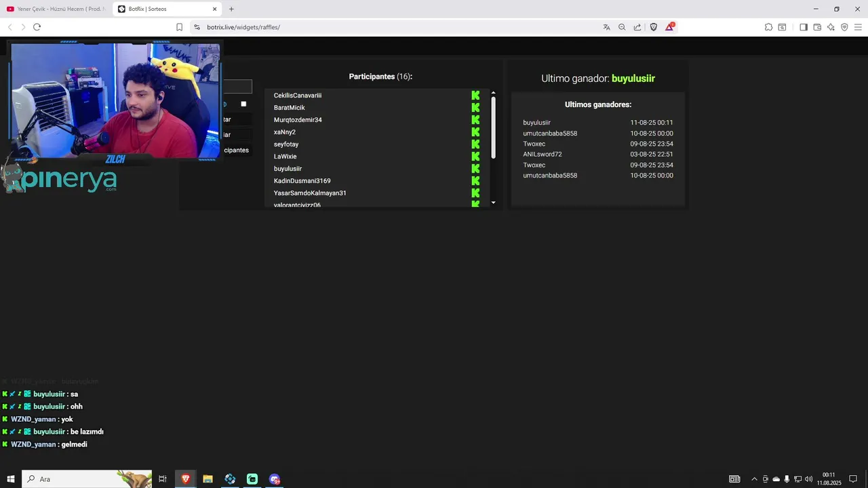Toggle the browser sidebar panel icon
This screenshot has width=868, height=488.
[x=804, y=27]
